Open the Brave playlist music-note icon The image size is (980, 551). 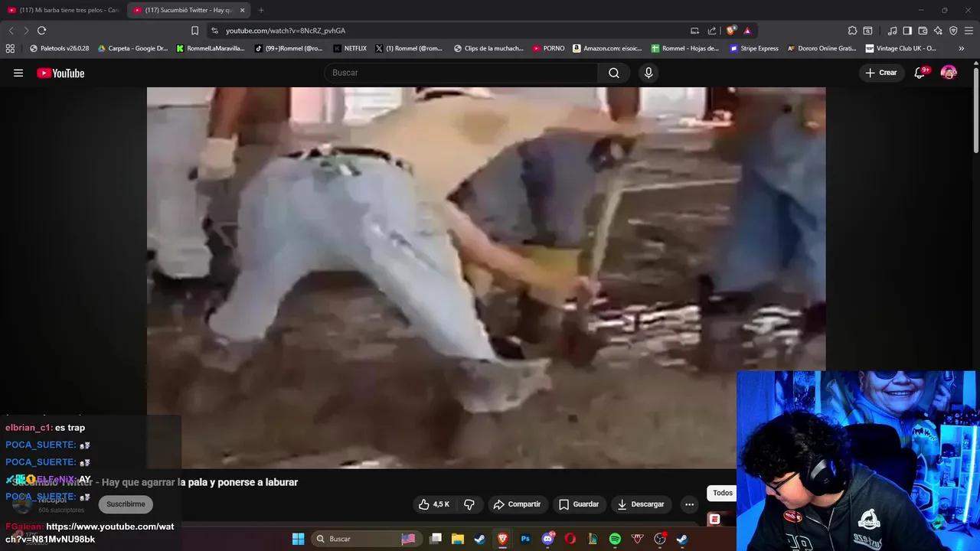[x=892, y=31]
